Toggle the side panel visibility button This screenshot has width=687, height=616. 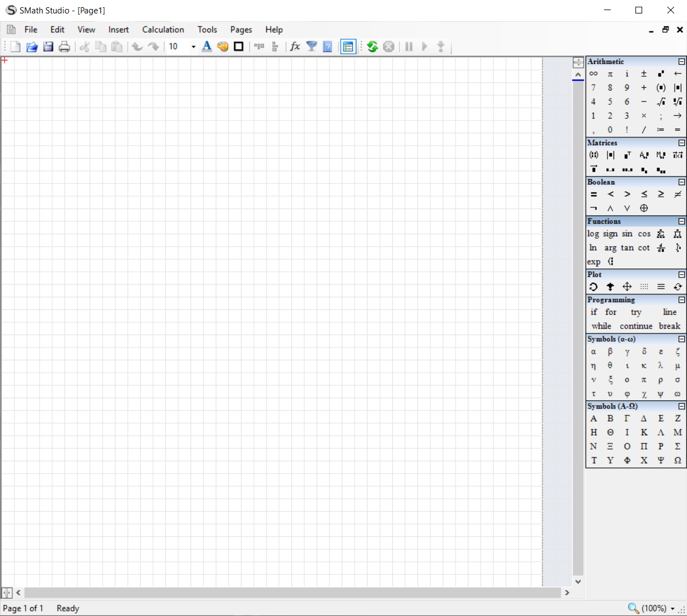347,47
